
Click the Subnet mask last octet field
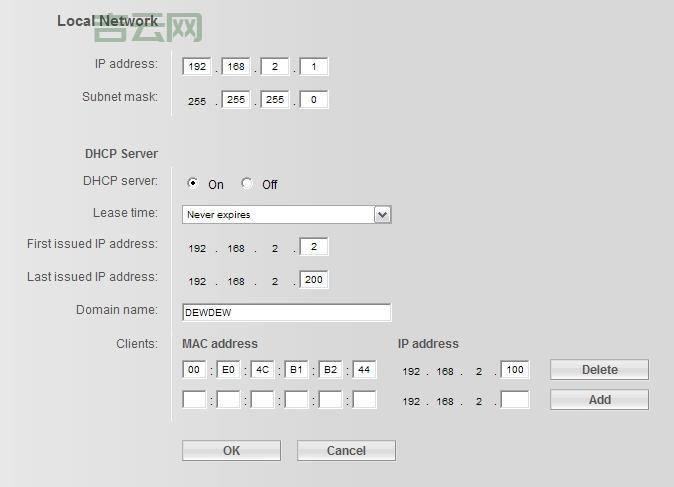point(313,100)
